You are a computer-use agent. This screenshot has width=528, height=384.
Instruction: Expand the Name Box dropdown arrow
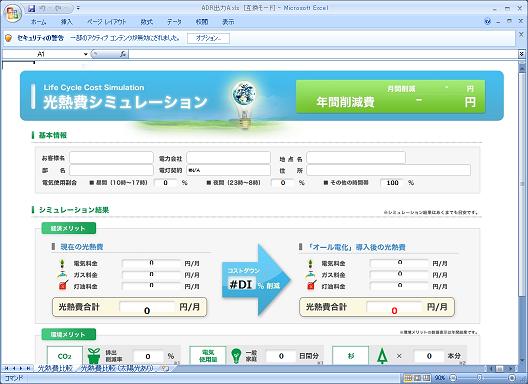[86, 54]
